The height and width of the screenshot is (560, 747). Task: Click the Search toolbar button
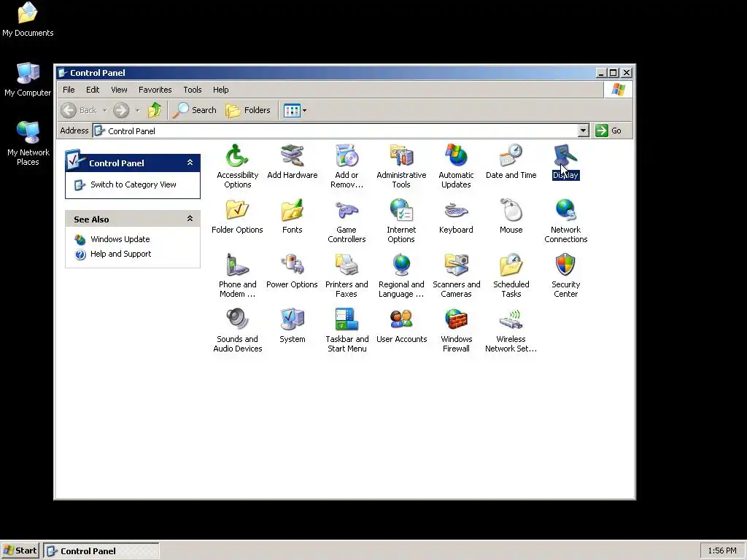pos(194,111)
